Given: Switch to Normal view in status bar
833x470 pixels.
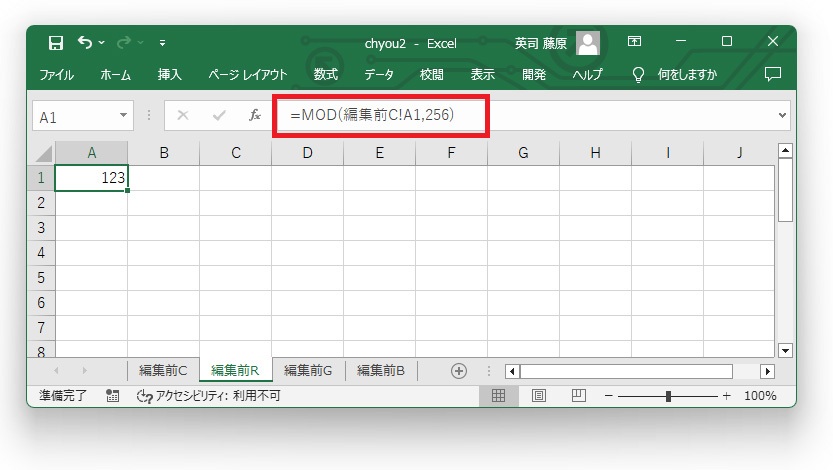Looking at the screenshot, I should pos(498,396).
